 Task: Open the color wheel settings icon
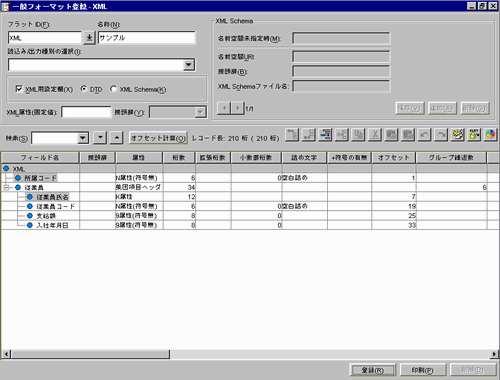490,135
